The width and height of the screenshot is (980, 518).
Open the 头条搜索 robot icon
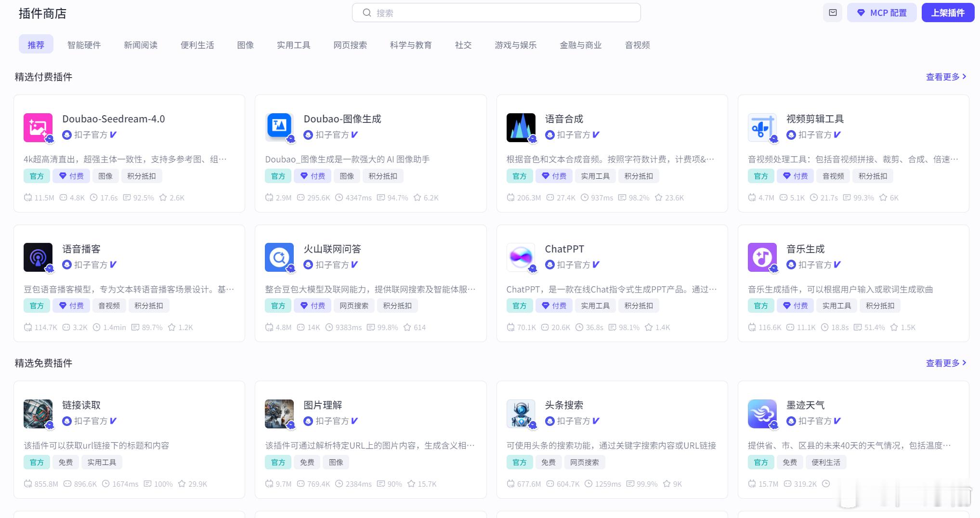point(521,414)
